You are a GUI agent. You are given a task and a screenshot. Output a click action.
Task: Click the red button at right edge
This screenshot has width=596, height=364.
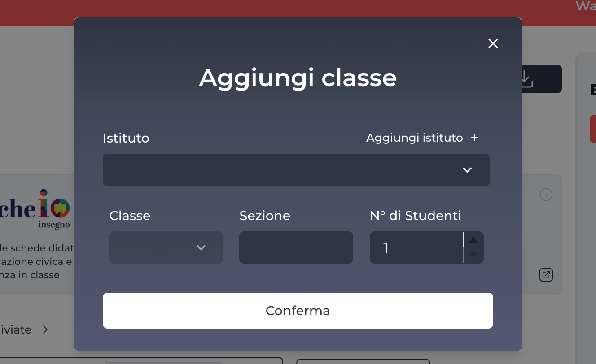592,129
